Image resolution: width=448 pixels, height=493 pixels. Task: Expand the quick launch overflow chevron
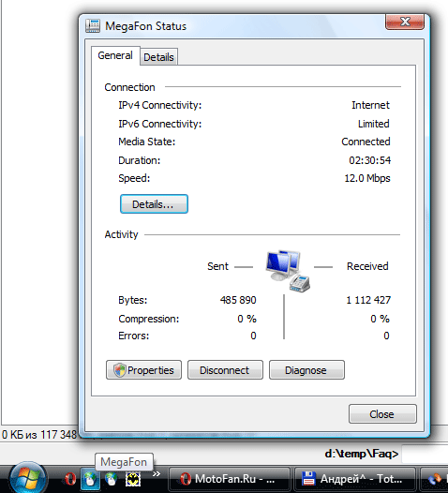(x=157, y=474)
